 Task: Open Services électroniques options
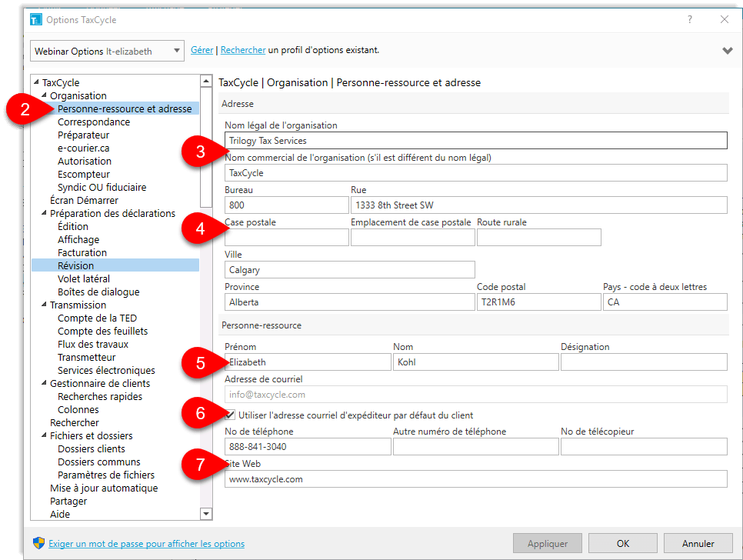106,370
